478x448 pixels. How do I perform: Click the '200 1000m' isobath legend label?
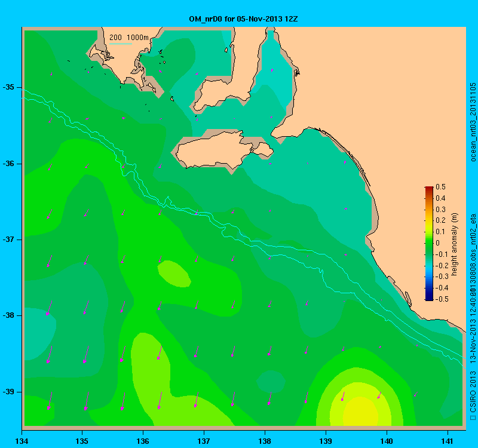(x=129, y=38)
